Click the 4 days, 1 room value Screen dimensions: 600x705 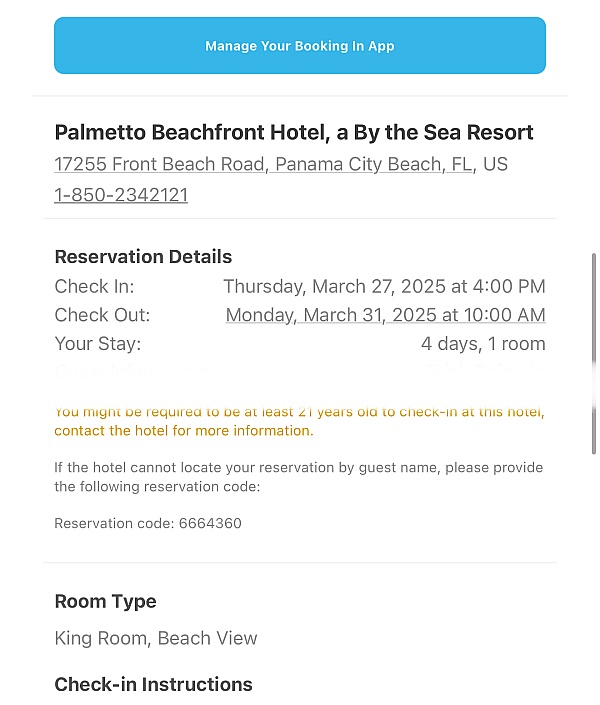483,344
